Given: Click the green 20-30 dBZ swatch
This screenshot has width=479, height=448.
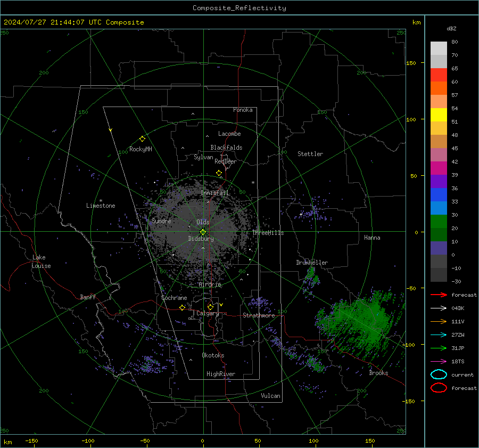Looking at the screenshot, I should [x=439, y=221].
